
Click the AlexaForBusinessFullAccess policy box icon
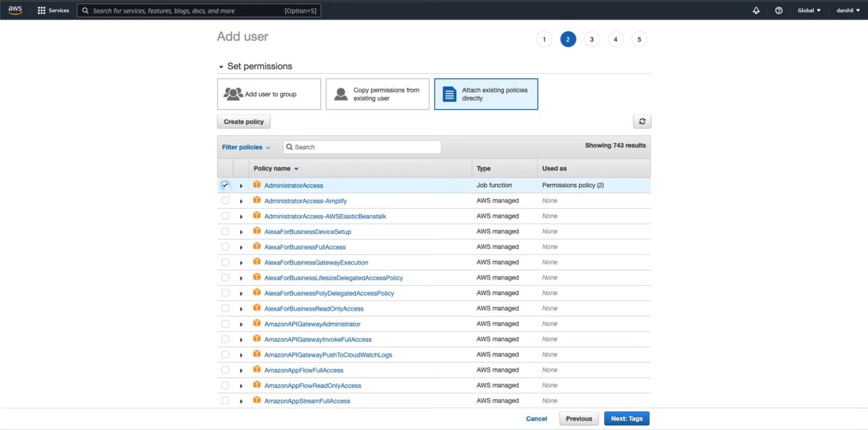point(257,246)
